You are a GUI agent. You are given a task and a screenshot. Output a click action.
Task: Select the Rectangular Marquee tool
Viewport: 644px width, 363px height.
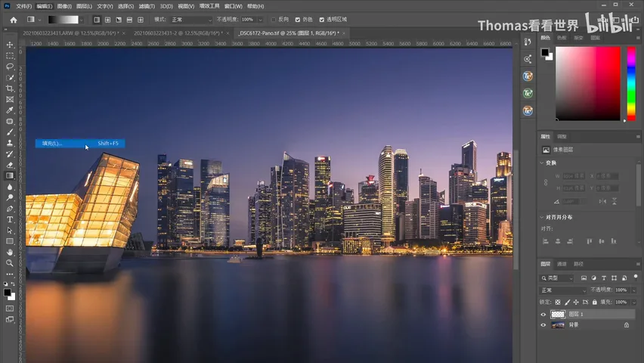[x=10, y=55]
